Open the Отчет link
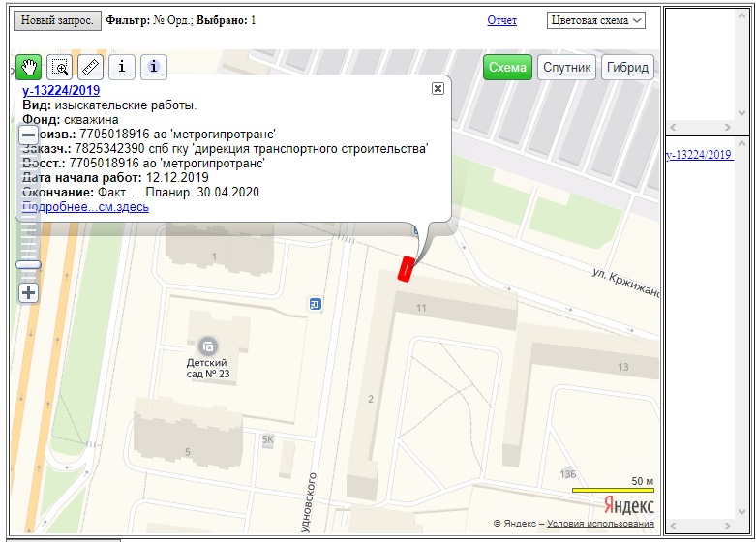756x542 pixels. point(501,20)
